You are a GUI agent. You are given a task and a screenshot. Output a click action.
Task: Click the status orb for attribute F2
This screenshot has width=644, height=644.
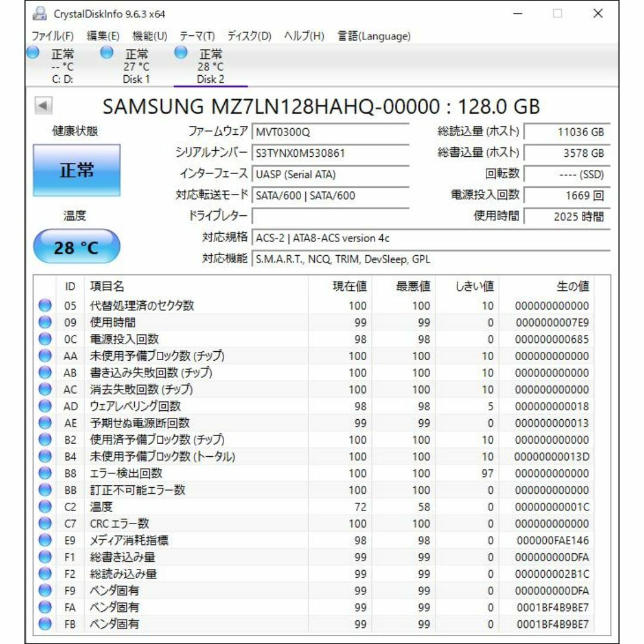click(45, 574)
